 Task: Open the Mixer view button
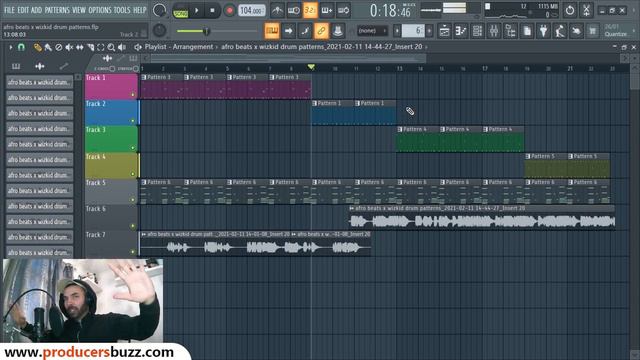pos(494,31)
